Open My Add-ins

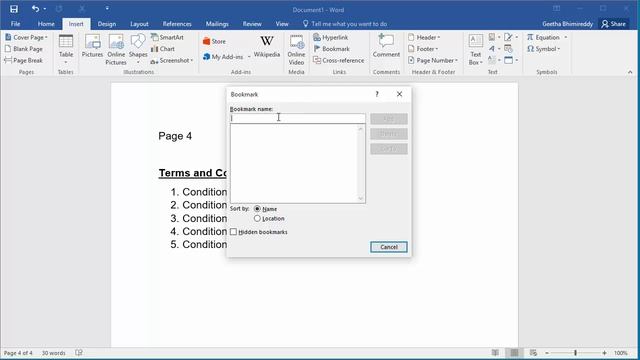tap(227, 56)
